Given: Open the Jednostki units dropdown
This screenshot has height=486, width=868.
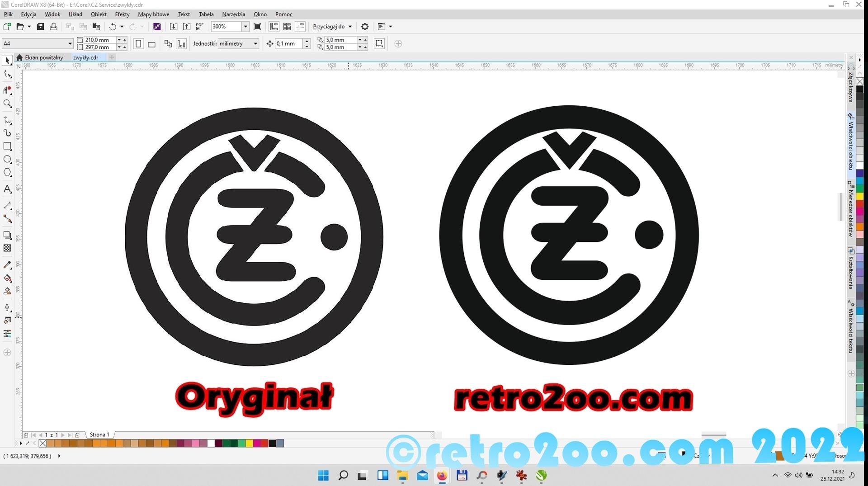Looking at the screenshot, I should pos(255,44).
